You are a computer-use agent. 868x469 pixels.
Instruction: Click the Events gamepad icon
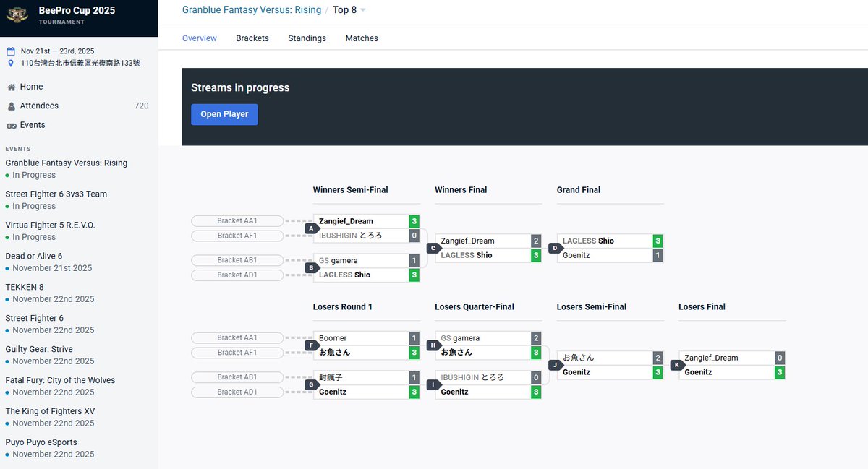[x=11, y=125]
